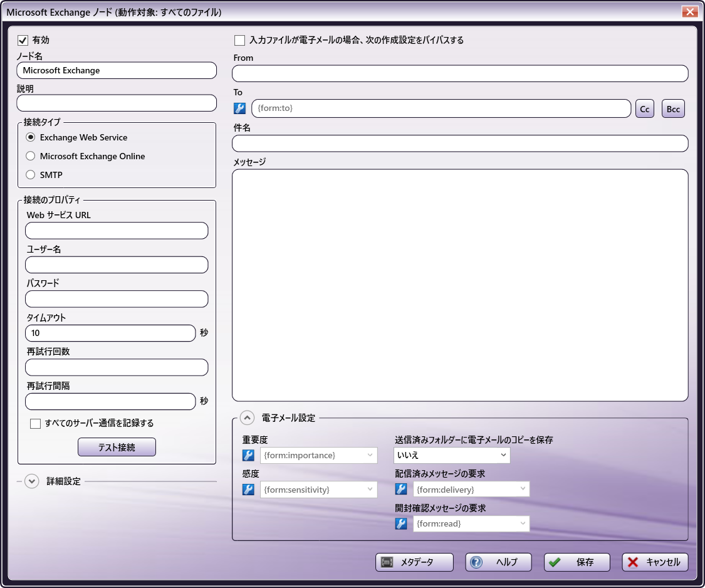Click the 再試行回数 input field
This screenshot has height=588, width=705.
coord(117,367)
